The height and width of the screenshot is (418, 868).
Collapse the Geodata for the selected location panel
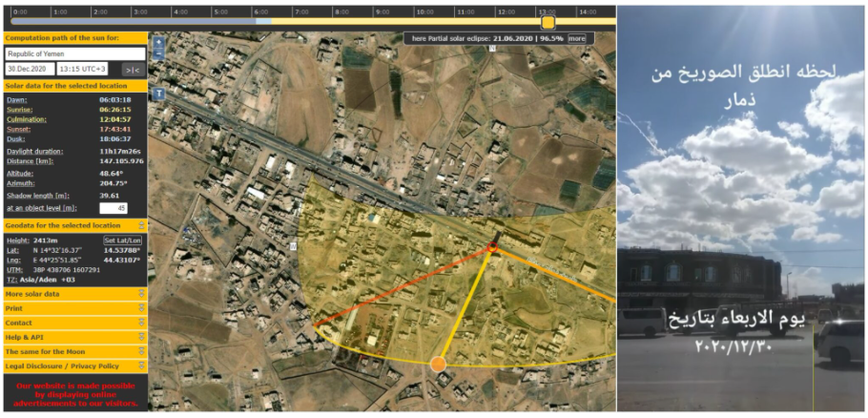tap(141, 226)
